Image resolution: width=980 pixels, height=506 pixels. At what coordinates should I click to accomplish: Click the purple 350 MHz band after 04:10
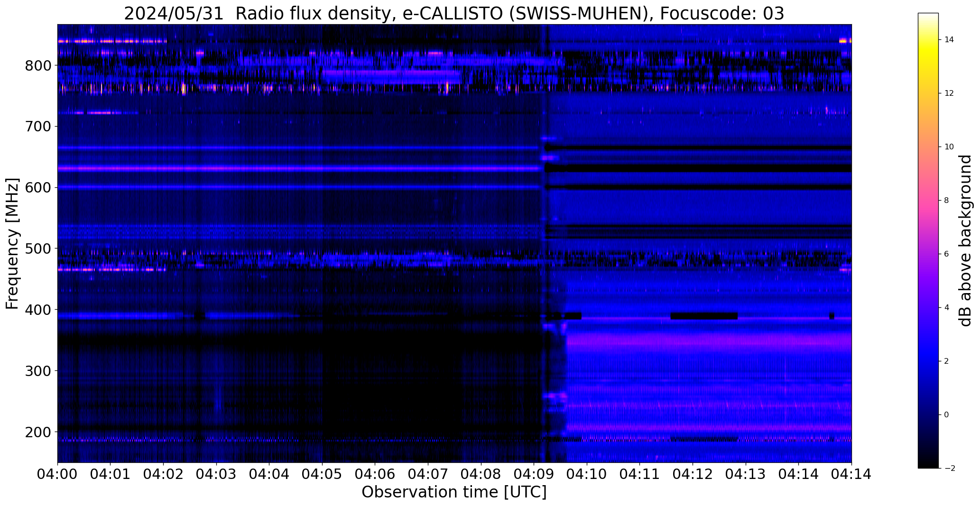[x=709, y=341]
